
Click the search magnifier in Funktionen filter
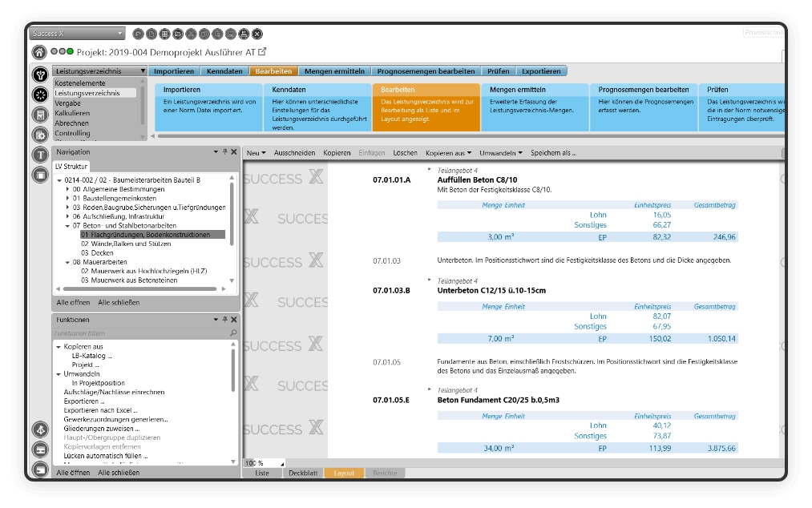pyautogui.click(x=233, y=333)
